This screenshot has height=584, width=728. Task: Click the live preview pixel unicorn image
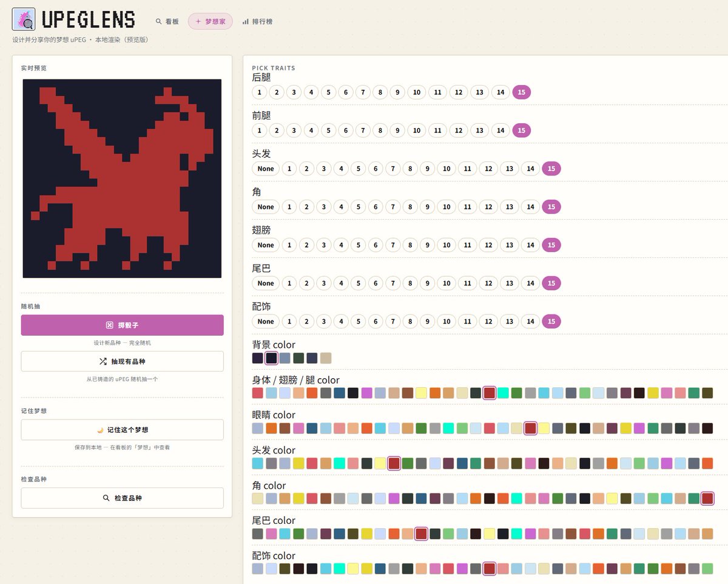(122, 178)
